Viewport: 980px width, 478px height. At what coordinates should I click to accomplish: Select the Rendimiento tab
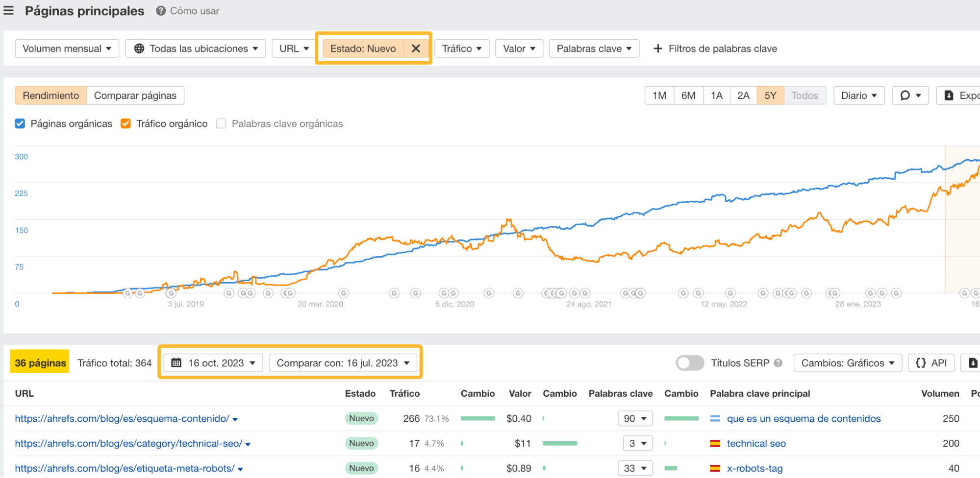(50, 95)
